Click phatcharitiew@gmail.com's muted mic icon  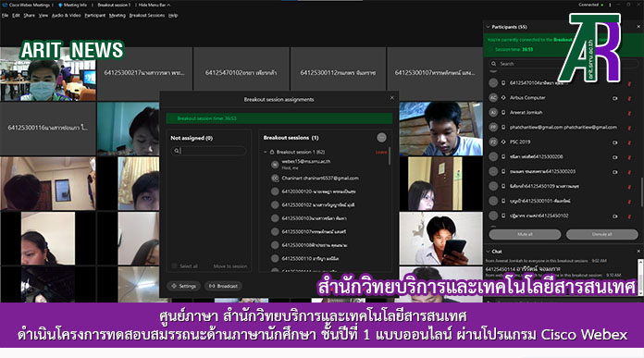pos(629,128)
